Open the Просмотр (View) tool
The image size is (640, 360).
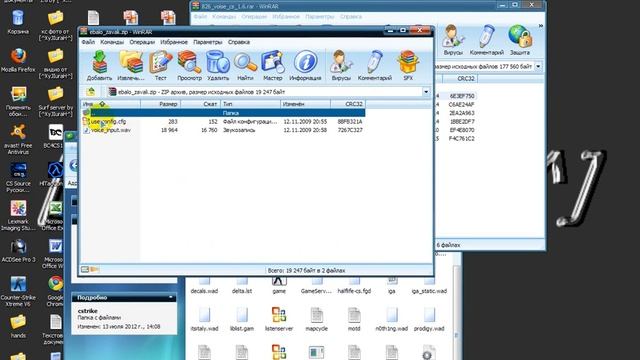189,65
